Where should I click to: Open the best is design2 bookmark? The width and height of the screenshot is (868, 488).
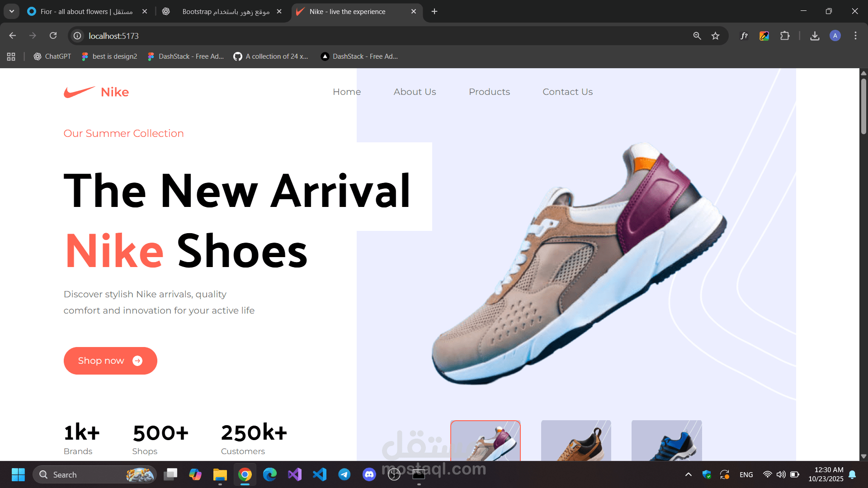click(x=109, y=56)
